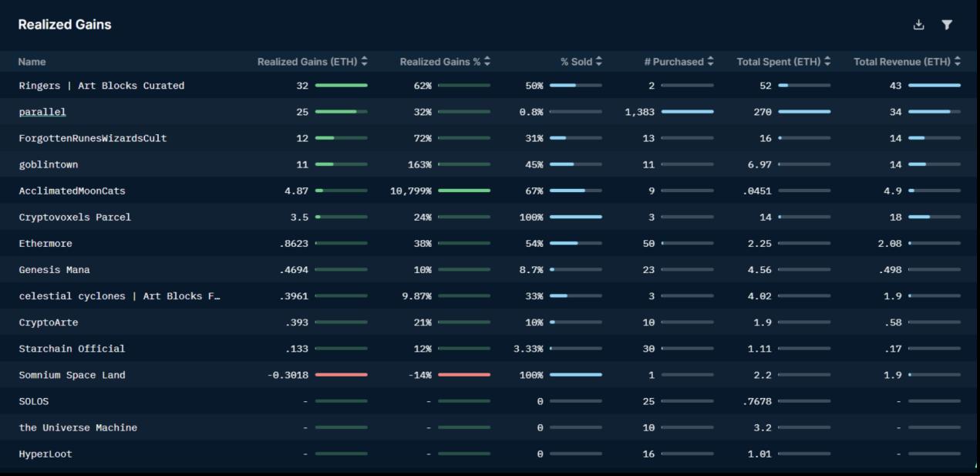Click the AcclimatedMoonCats realized gains % bar

pos(463,191)
